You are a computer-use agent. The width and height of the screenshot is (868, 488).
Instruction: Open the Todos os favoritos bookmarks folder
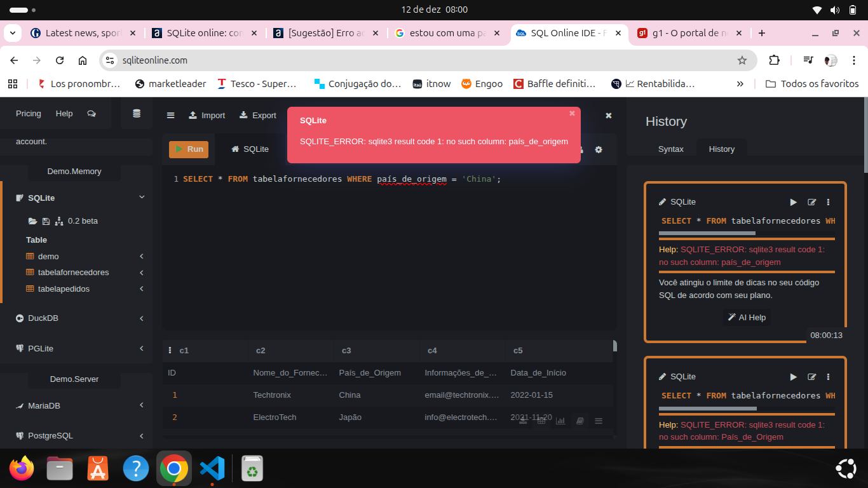(812, 84)
